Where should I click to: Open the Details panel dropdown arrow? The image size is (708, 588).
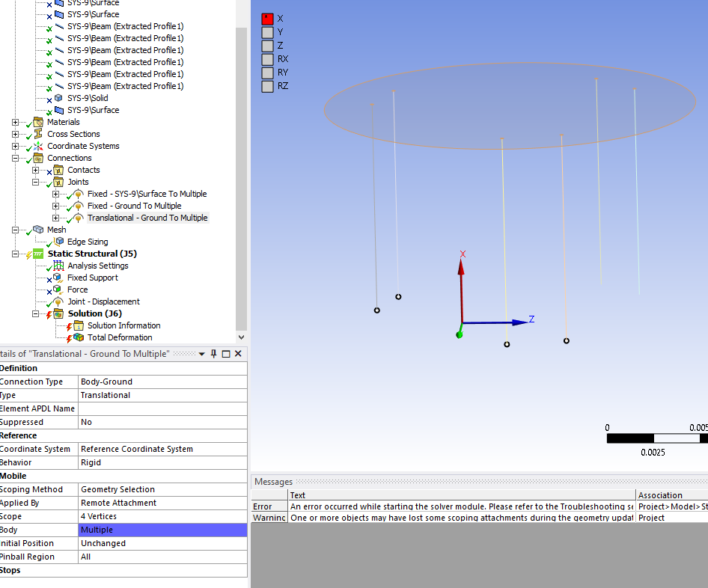coord(202,354)
